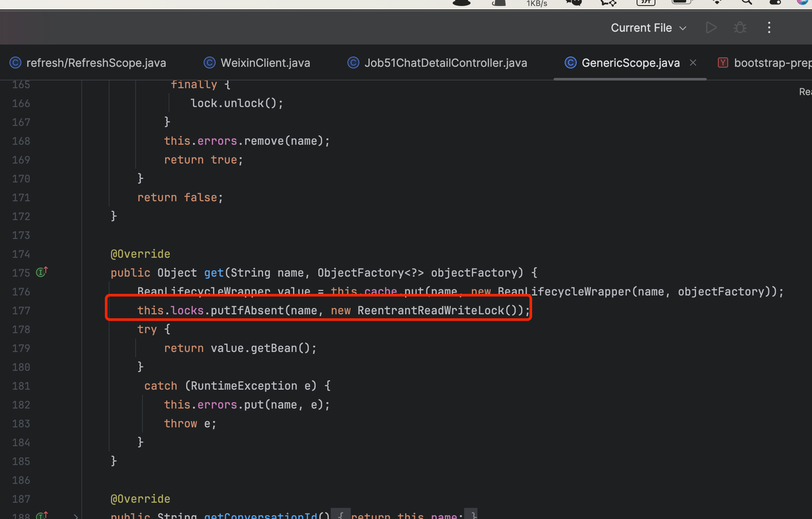
Task: Click the Run button in toolbar
Action: [711, 28]
